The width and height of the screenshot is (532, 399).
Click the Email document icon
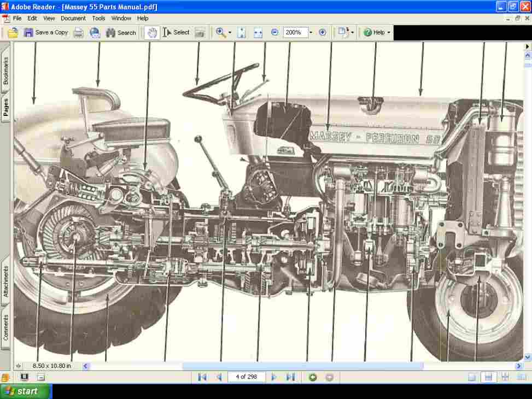point(95,33)
